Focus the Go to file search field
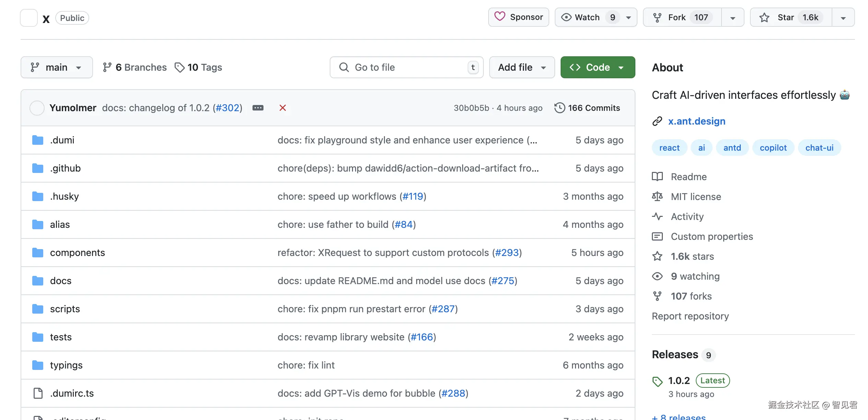 (406, 67)
